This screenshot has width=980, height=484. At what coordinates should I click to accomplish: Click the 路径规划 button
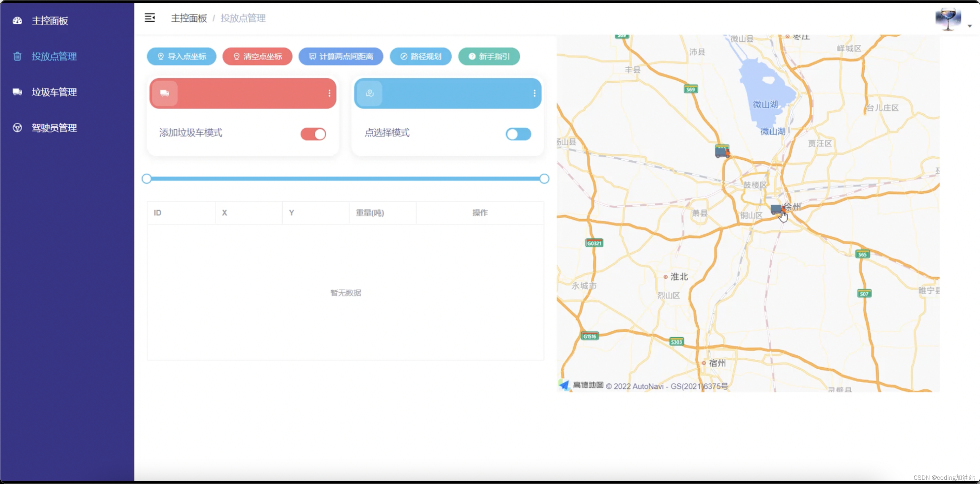point(420,56)
